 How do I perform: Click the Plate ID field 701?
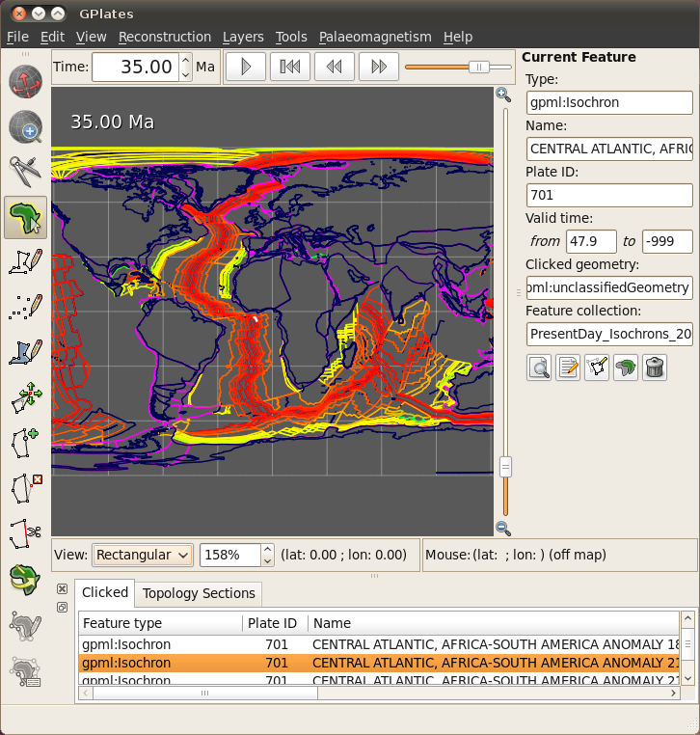point(609,195)
